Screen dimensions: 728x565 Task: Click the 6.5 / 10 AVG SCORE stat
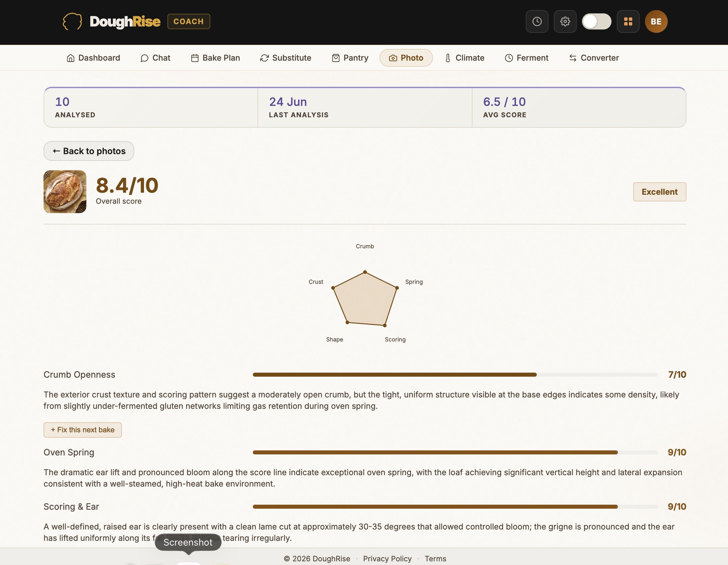pos(579,107)
